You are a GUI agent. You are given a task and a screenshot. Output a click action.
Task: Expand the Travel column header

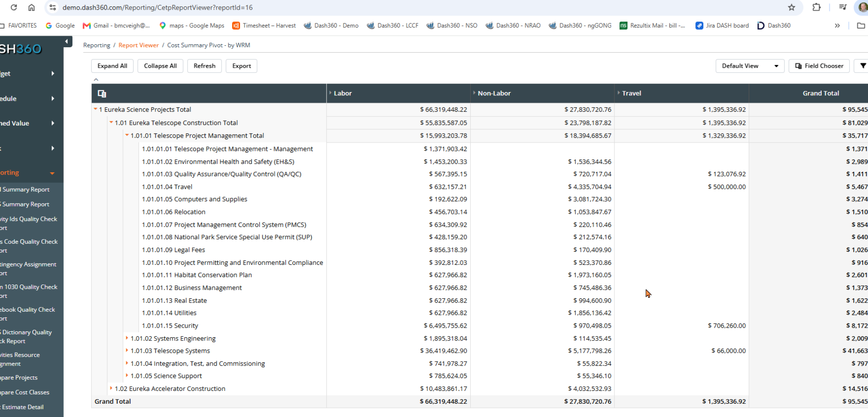tap(619, 93)
